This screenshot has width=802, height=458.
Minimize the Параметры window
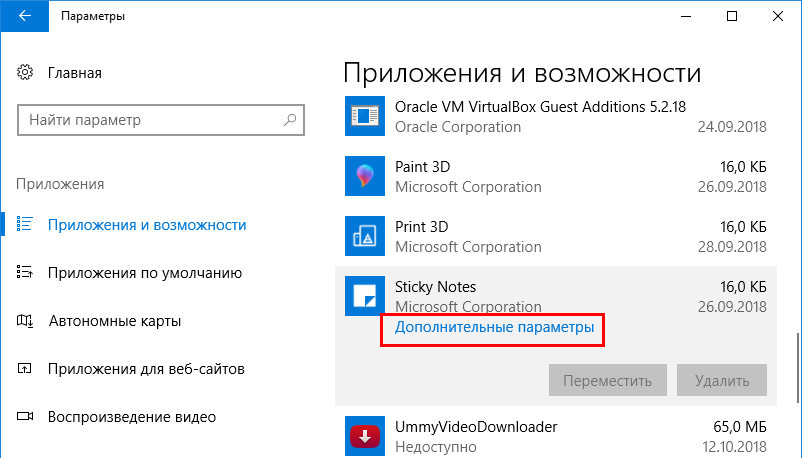tap(686, 16)
